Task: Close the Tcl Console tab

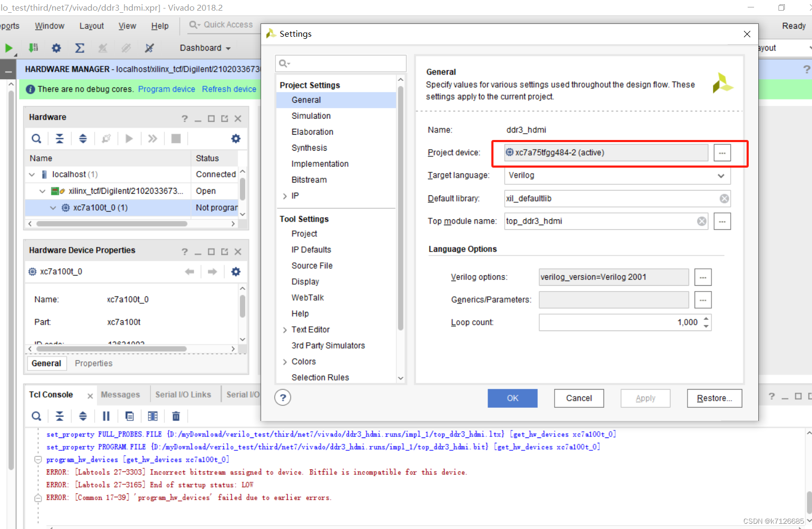Action: click(x=90, y=395)
